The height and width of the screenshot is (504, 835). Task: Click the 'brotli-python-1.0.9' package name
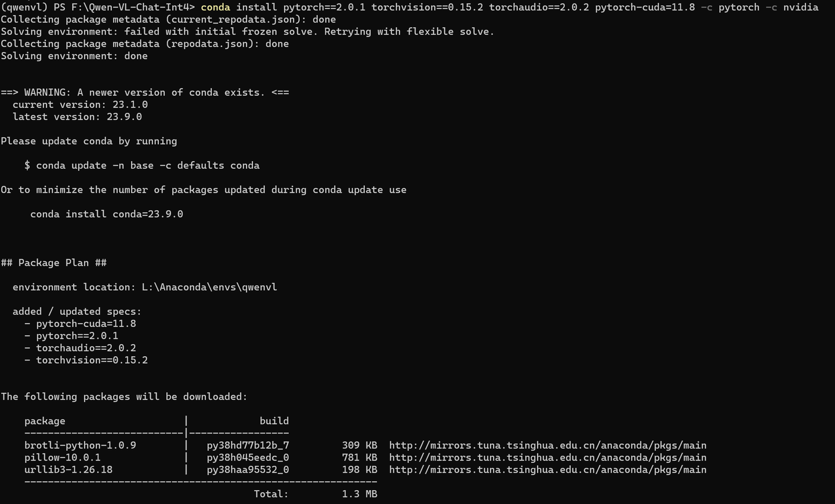click(80, 445)
